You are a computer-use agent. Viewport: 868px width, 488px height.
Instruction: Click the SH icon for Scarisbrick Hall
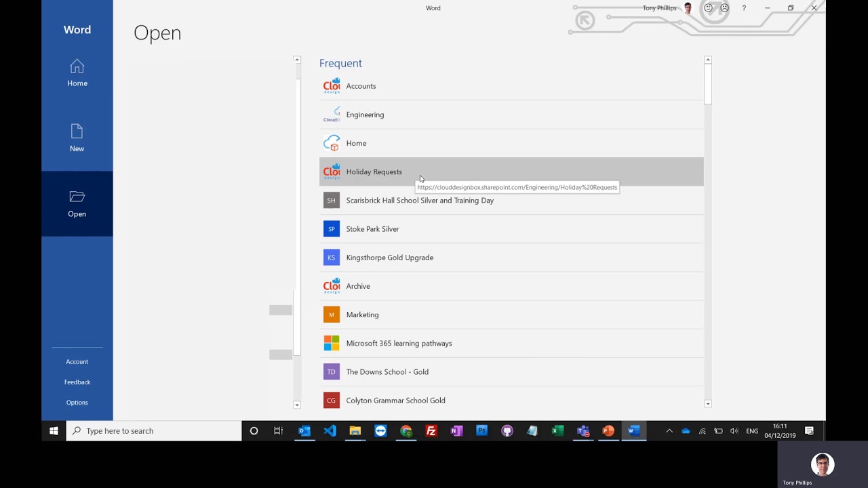331,200
